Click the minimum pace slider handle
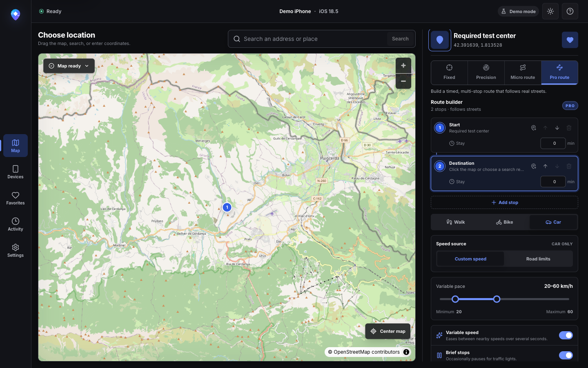Viewport: 588px width, 368px height. (x=455, y=299)
